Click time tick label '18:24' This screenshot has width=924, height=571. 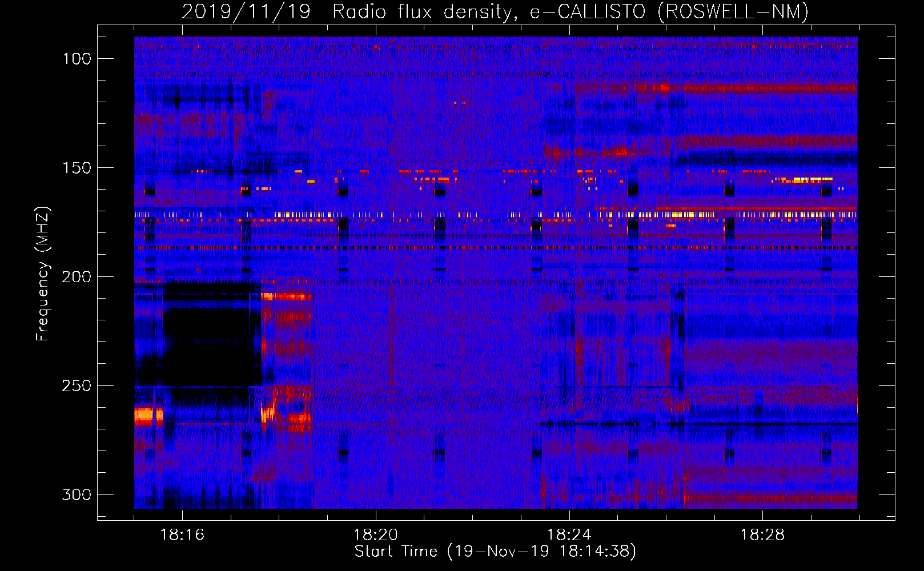569,535
